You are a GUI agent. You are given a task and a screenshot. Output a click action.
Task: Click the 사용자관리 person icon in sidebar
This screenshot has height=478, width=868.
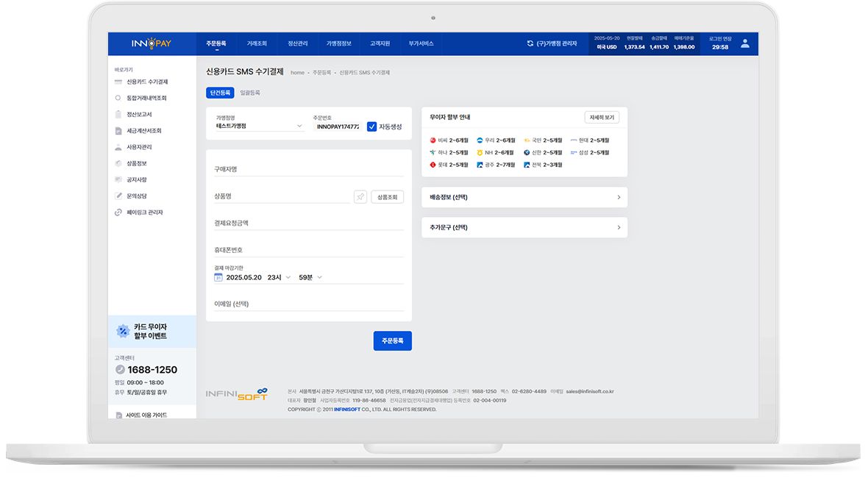pos(118,147)
